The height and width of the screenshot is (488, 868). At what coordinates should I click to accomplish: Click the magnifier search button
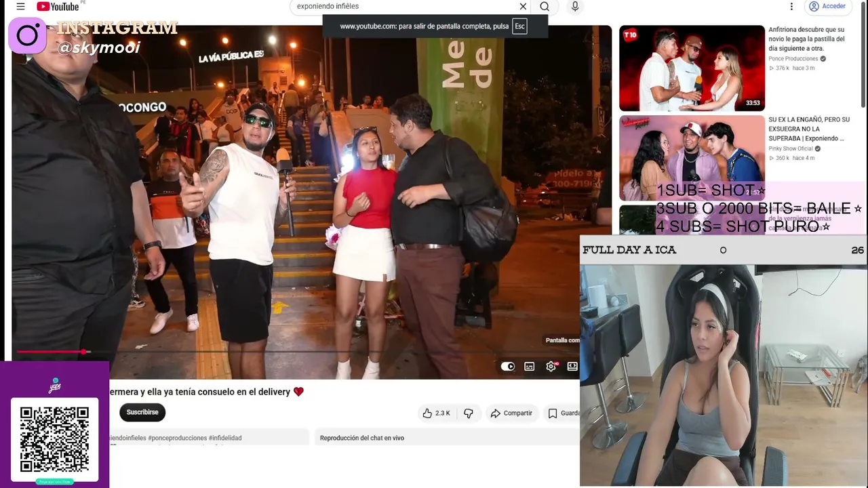(x=545, y=7)
